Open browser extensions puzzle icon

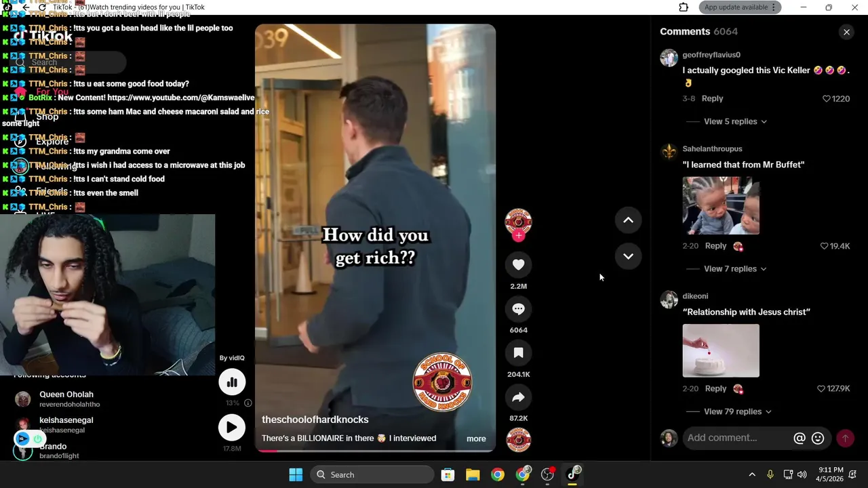[684, 7]
